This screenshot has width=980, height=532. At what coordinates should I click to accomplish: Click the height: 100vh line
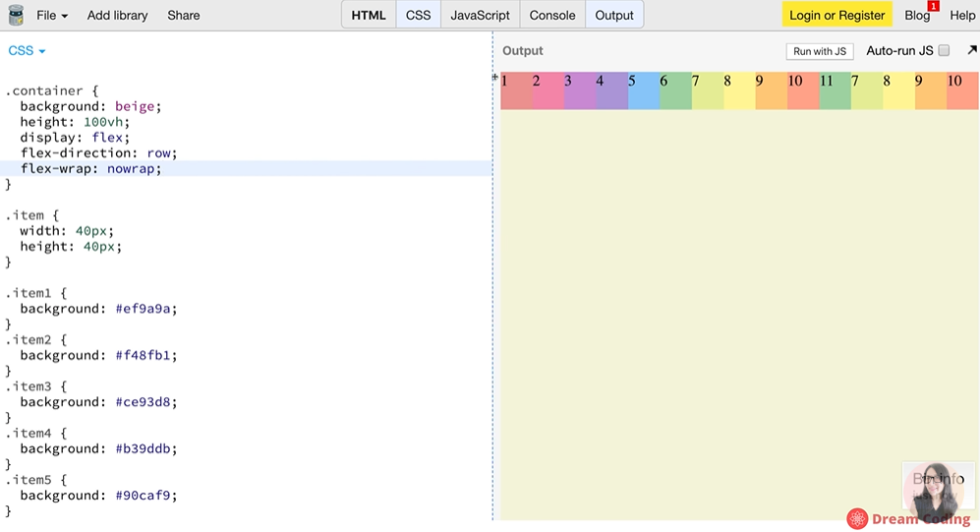(x=75, y=122)
